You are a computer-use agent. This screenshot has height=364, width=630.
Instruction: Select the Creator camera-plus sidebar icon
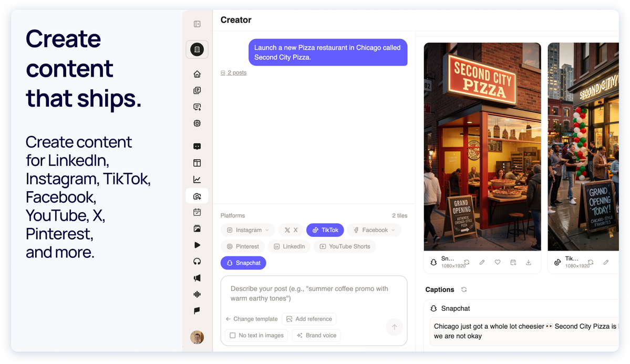tap(197, 196)
